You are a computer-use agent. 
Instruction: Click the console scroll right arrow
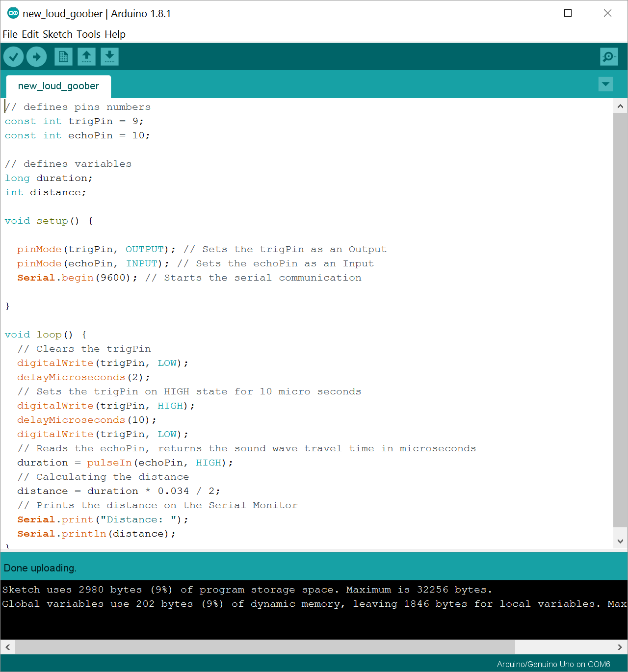pyautogui.click(x=620, y=647)
